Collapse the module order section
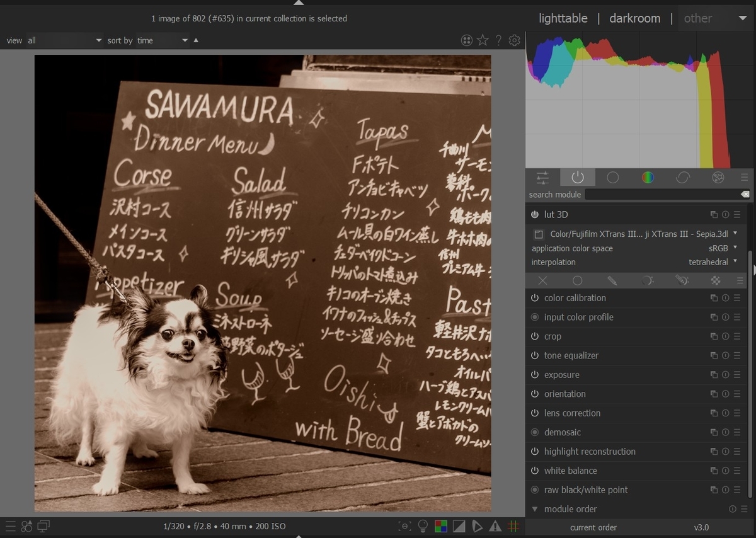This screenshot has width=756, height=538. (535, 509)
